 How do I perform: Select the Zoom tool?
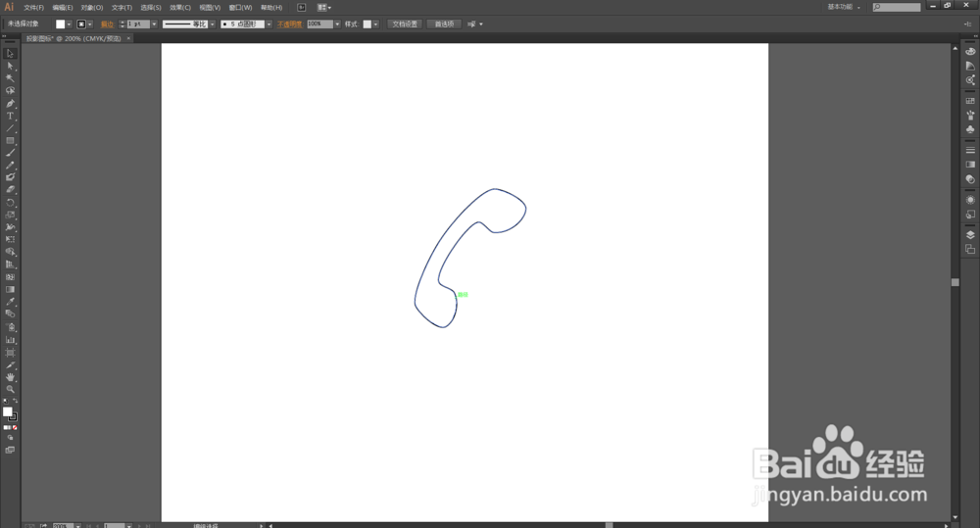tap(10, 389)
